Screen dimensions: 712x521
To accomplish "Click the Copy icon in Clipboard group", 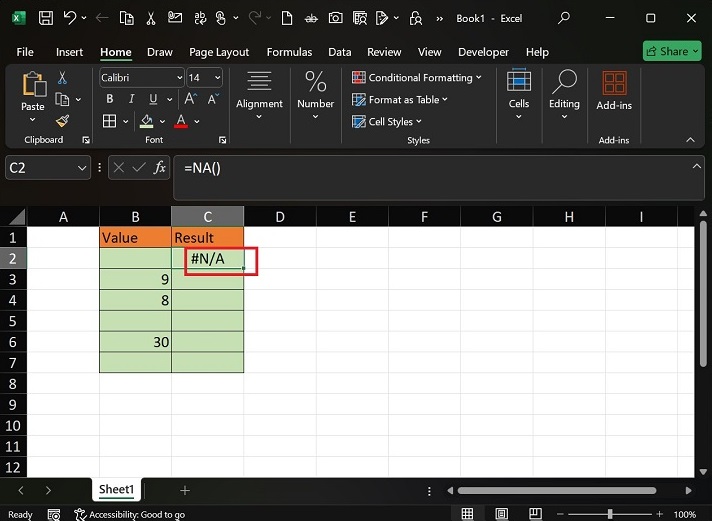I will coord(62,99).
